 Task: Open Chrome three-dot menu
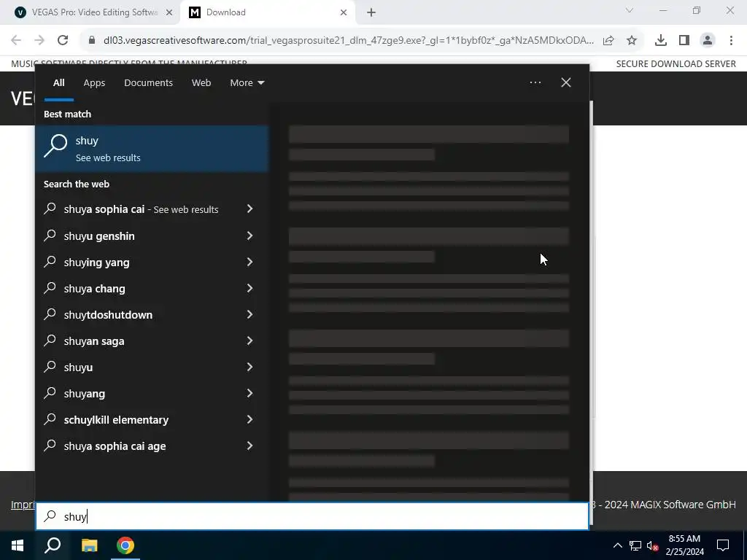[731, 41]
